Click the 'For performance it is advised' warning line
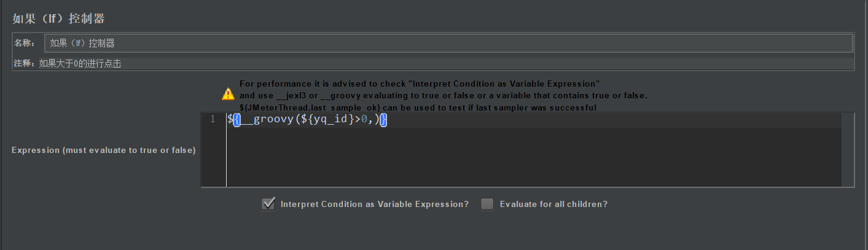This screenshot has height=250, width=868. tap(420, 84)
